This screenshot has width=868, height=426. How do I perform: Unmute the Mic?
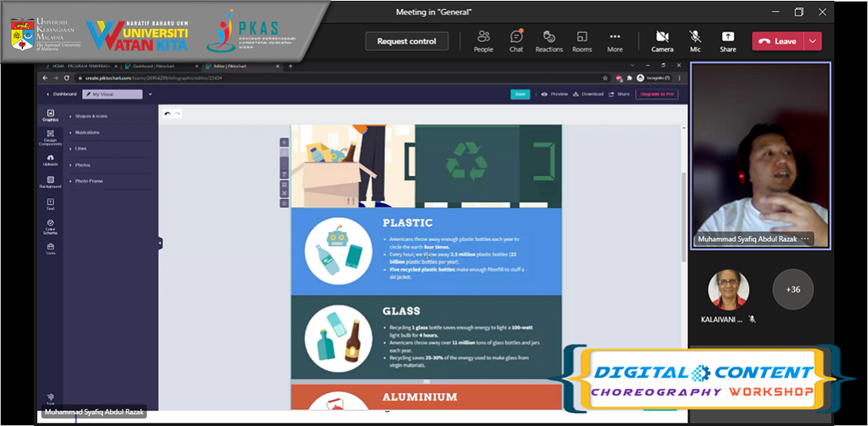[x=695, y=41]
